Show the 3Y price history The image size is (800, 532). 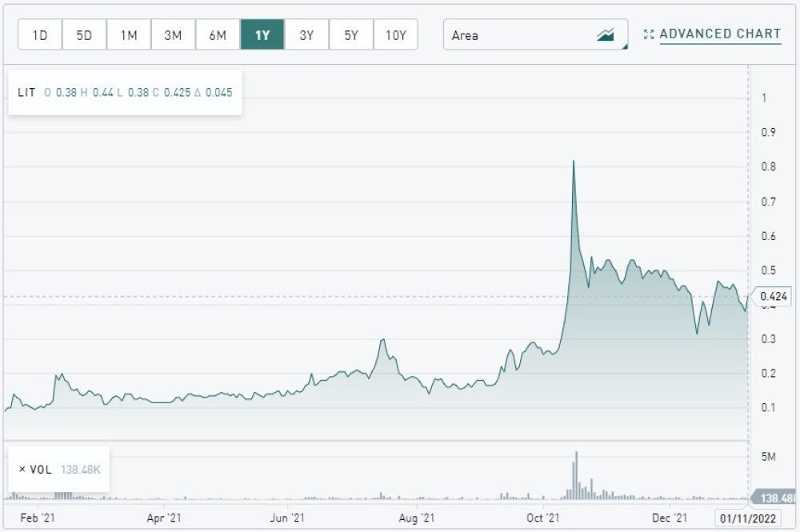tap(306, 34)
